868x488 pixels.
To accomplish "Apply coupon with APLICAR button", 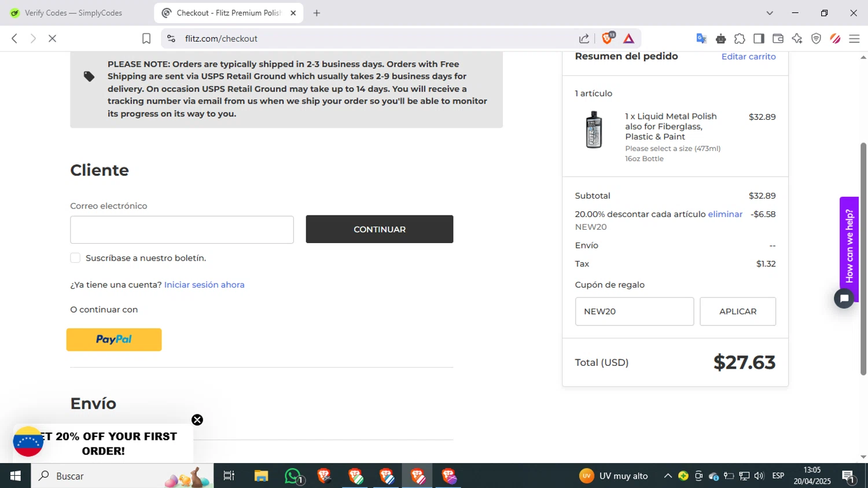I will pyautogui.click(x=738, y=311).
